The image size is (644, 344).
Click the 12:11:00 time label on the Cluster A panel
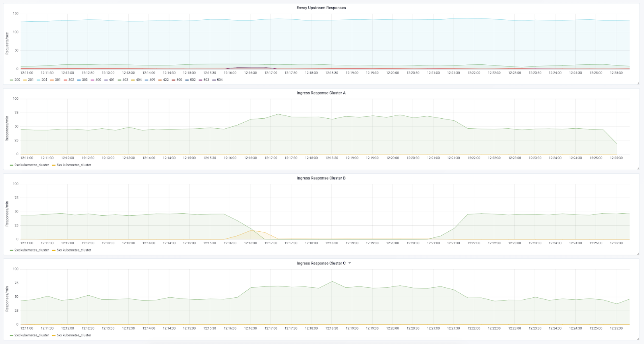tap(27, 158)
